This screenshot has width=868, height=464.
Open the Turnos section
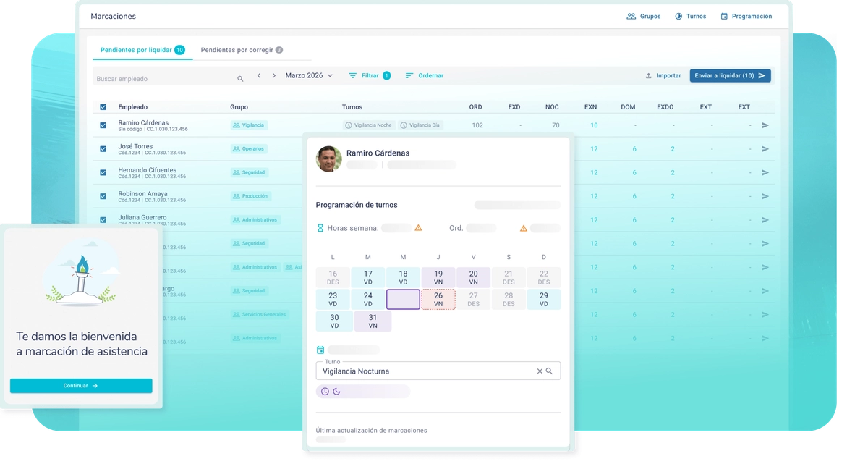pyautogui.click(x=690, y=16)
